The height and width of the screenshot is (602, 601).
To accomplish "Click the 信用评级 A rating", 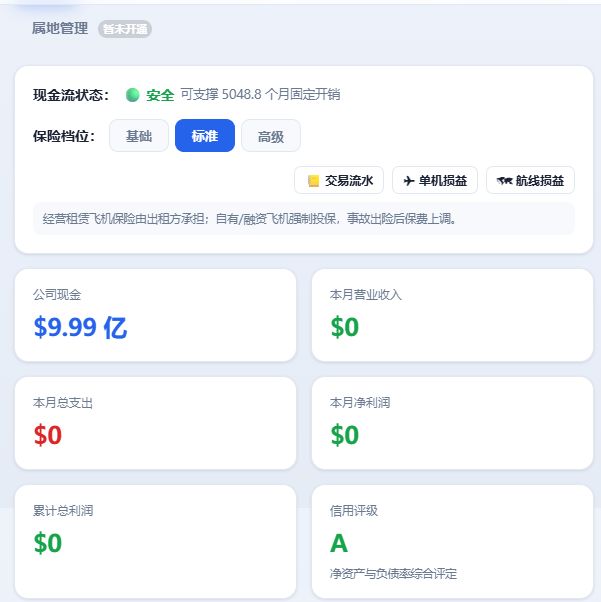I will [x=339, y=543].
